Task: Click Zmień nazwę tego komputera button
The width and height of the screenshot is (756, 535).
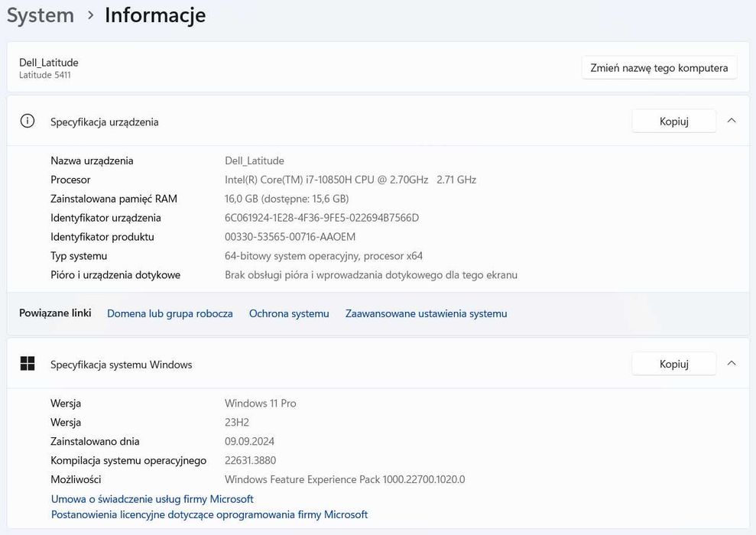Action: (659, 67)
